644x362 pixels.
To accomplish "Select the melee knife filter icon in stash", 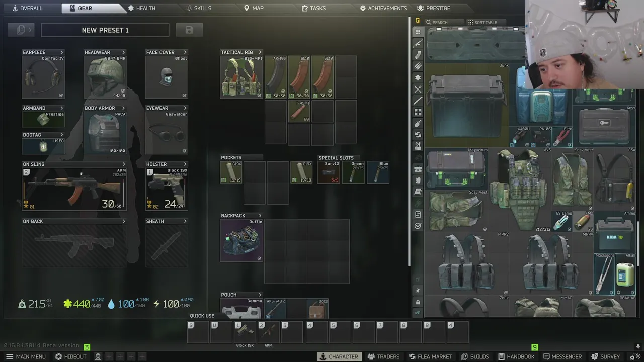I will pos(418,101).
